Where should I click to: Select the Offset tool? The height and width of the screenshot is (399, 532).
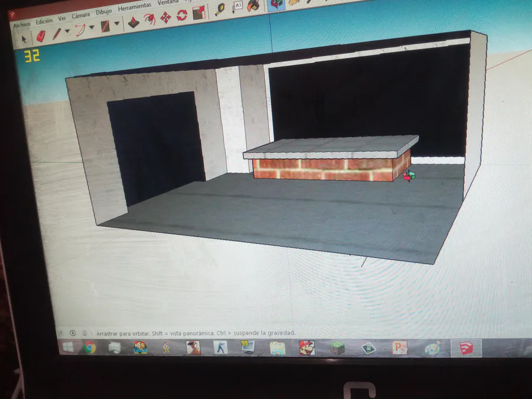[150, 20]
